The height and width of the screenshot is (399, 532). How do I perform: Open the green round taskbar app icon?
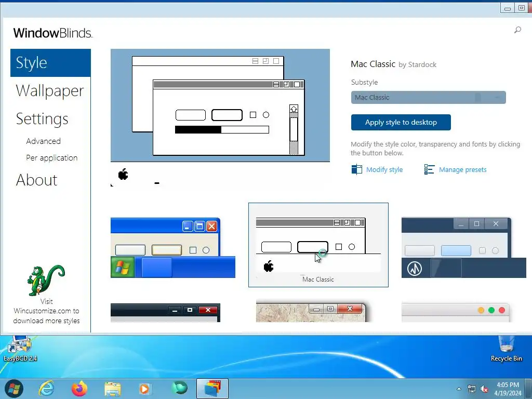tap(179, 388)
